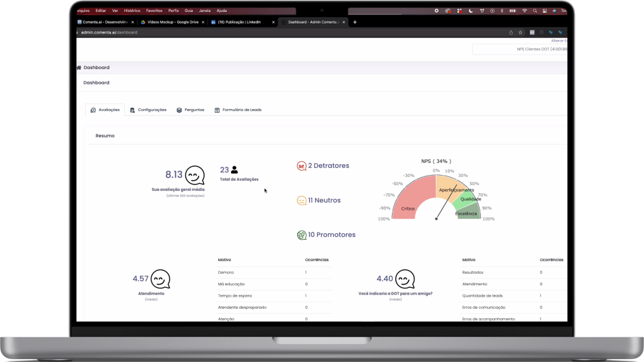
Task: Open the Perguntas tab
Action: click(x=190, y=110)
